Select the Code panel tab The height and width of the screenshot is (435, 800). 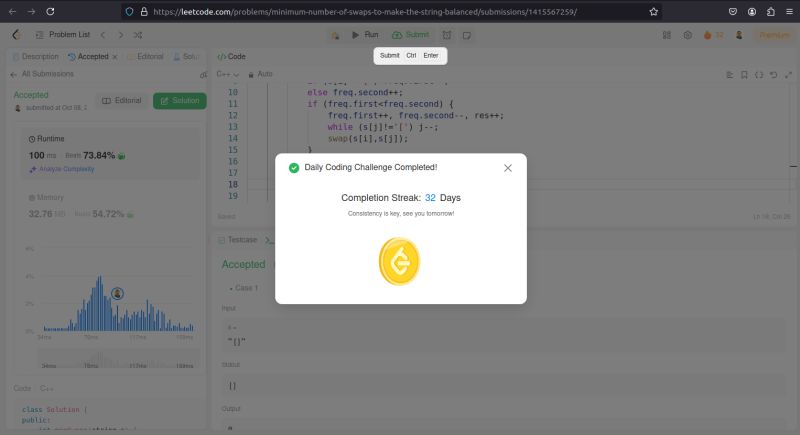231,57
